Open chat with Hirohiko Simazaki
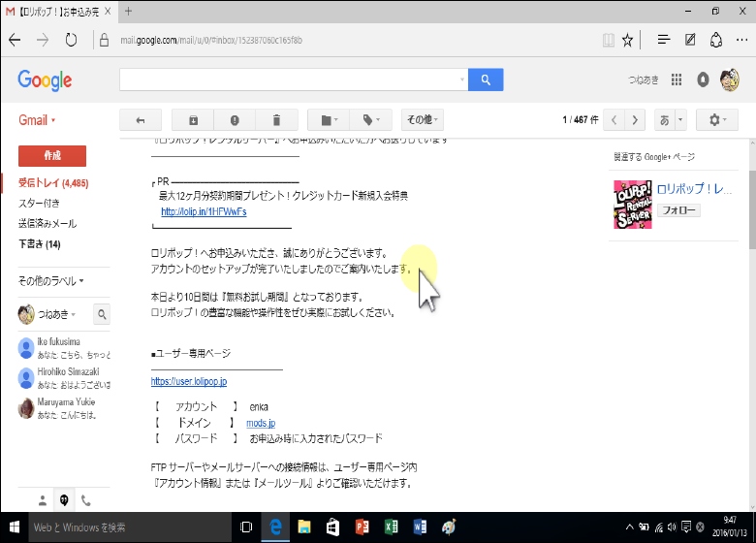The height and width of the screenshot is (543, 756). click(64, 378)
